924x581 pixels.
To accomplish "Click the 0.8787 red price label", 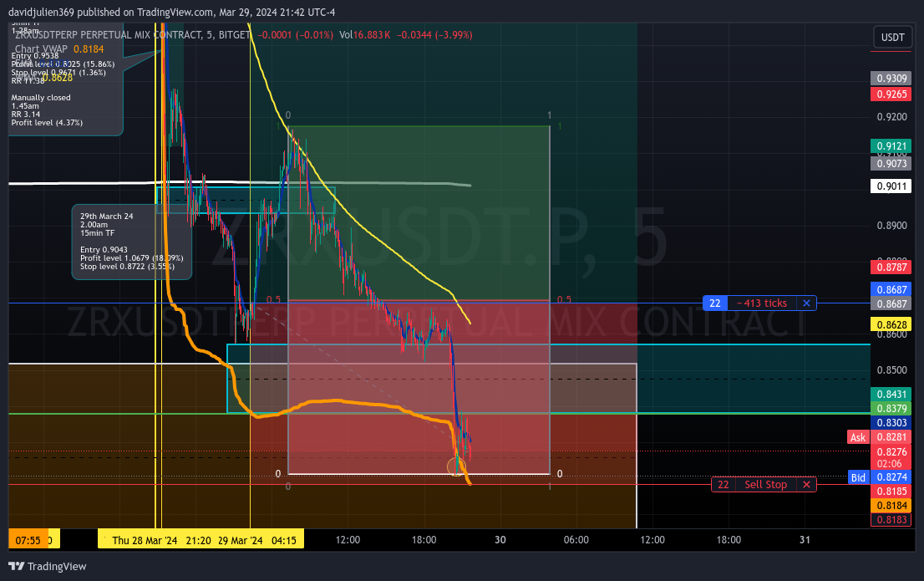I will [891, 268].
